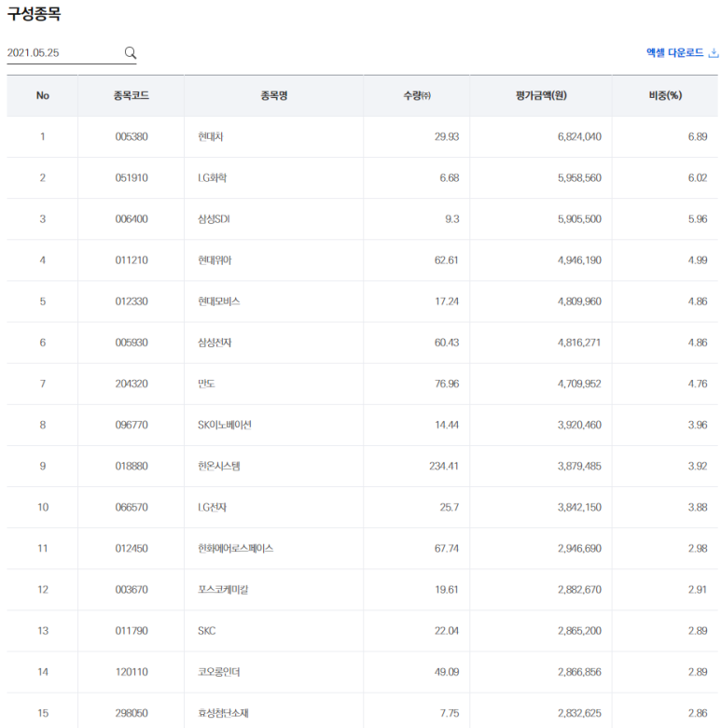Click stock code 012330
Viewport: 721px width, 728px height.
coord(132,301)
